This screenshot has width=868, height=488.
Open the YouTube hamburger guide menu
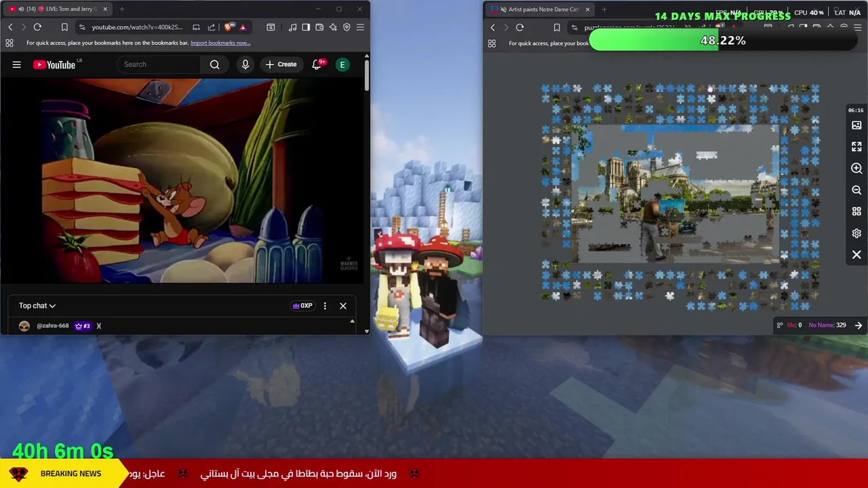point(17,64)
